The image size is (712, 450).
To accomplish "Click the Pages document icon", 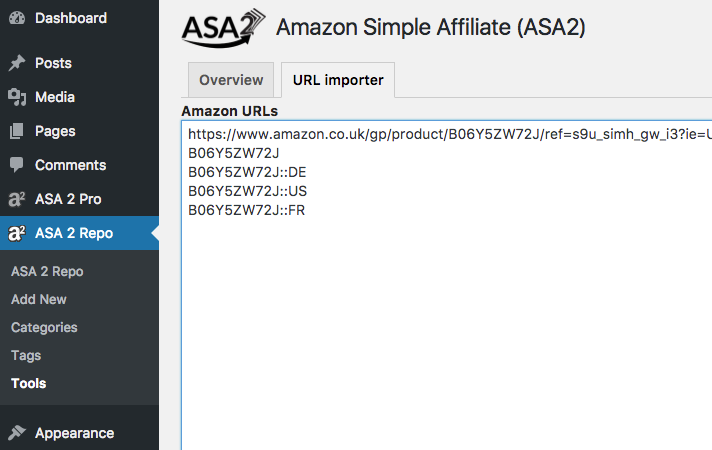I will tap(17, 131).
